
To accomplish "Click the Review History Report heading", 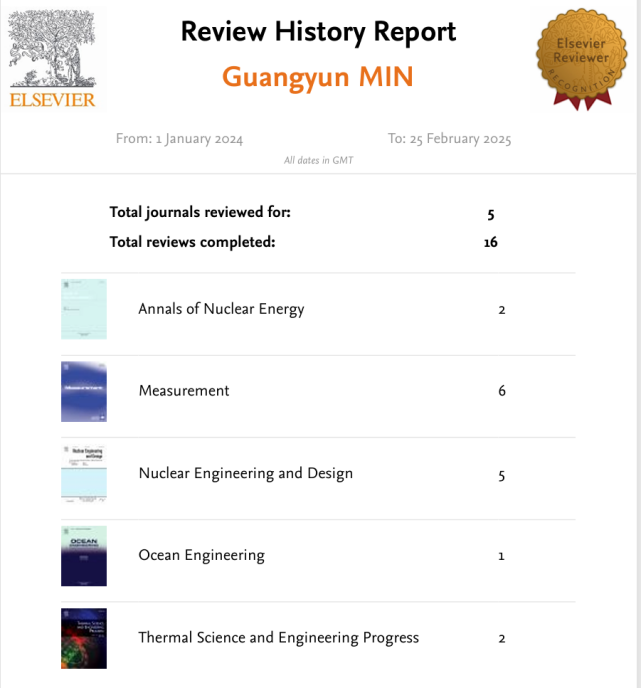I will click(x=318, y=32).
